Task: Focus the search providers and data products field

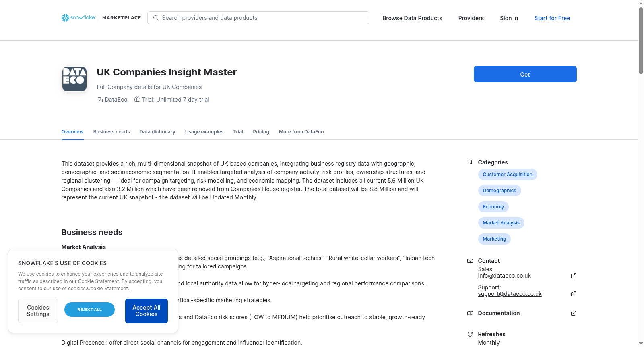Action: [x=258, y=18]
